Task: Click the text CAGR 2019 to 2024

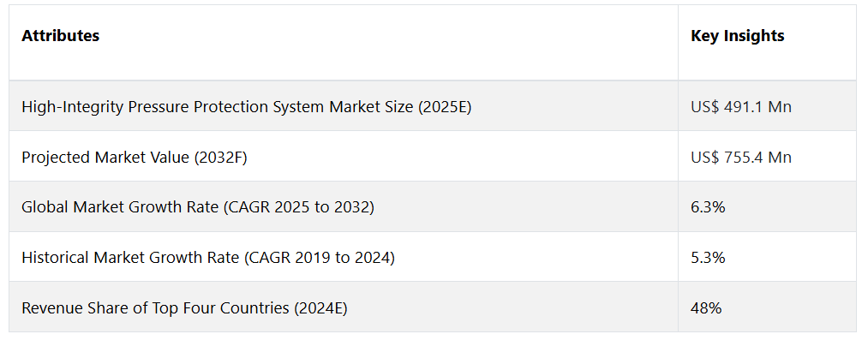Action: coord(320,258)
